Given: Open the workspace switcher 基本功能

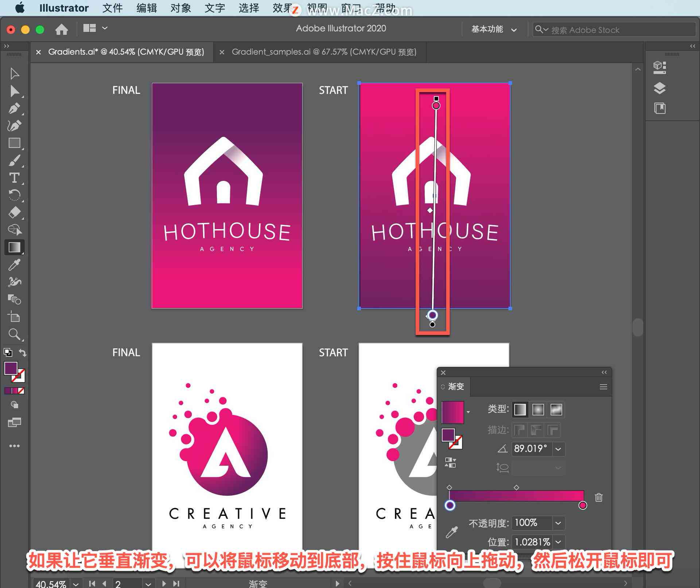Looking at the screenshot, I should coord(494,30).
